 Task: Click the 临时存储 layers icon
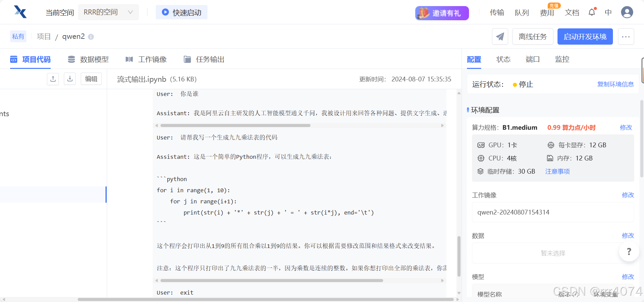[x=480, y=171]
